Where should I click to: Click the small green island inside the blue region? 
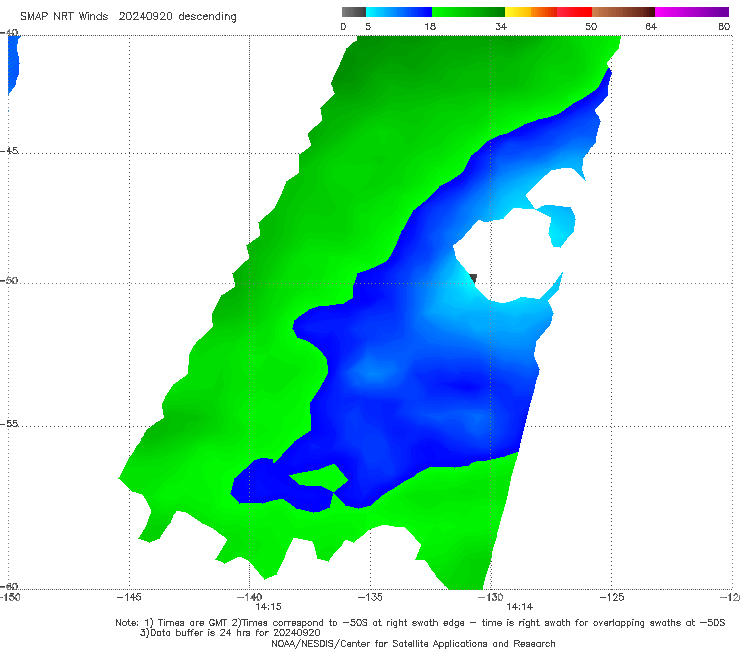click(321, 478)
